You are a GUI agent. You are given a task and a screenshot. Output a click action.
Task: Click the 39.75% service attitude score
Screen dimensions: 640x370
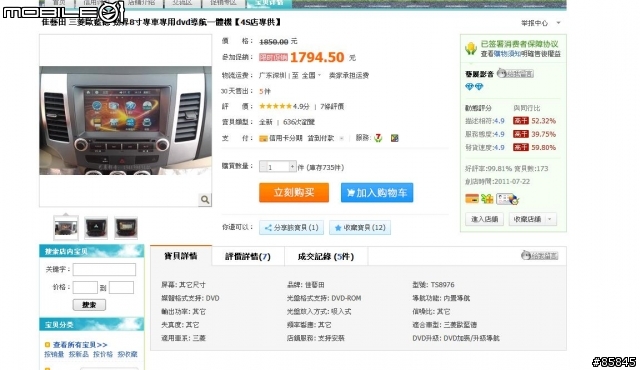point(543,134)
